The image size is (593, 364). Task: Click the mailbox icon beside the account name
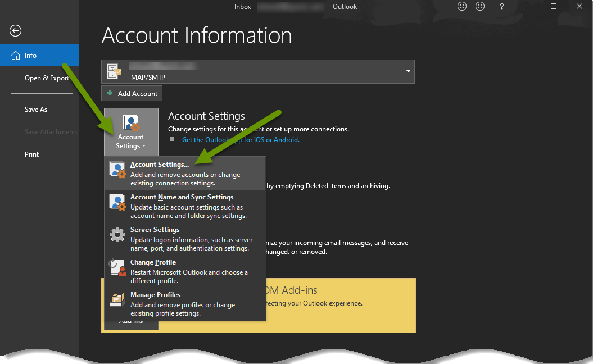coord(114,71)
